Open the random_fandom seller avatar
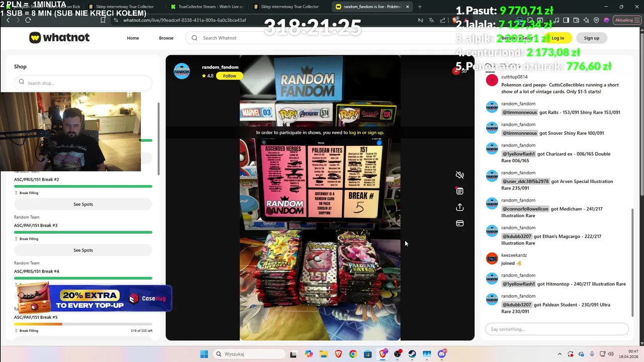 182,71
